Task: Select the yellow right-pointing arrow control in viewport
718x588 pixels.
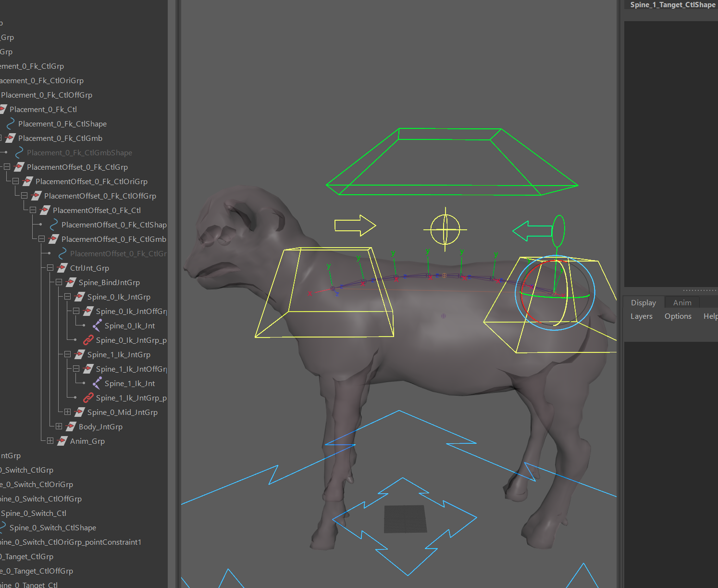Action: 355,225
